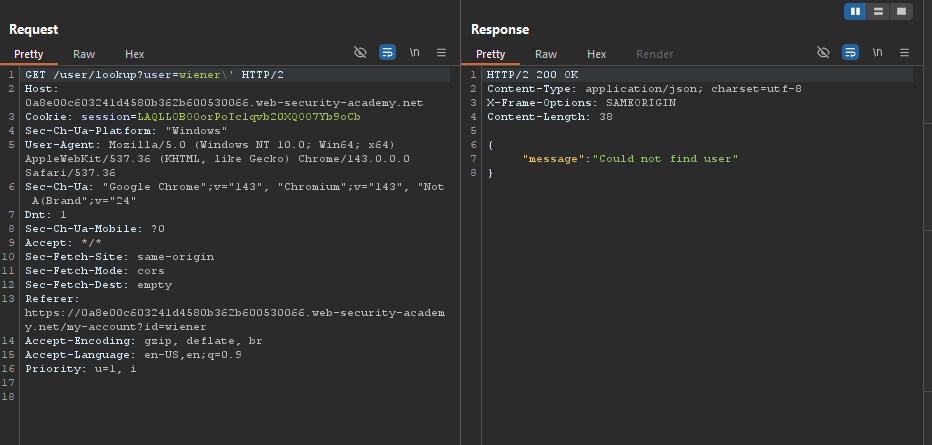932x445 pixels.
Task: Click the Sec-Ch-Ua header name
Action: tap(60, 187)
